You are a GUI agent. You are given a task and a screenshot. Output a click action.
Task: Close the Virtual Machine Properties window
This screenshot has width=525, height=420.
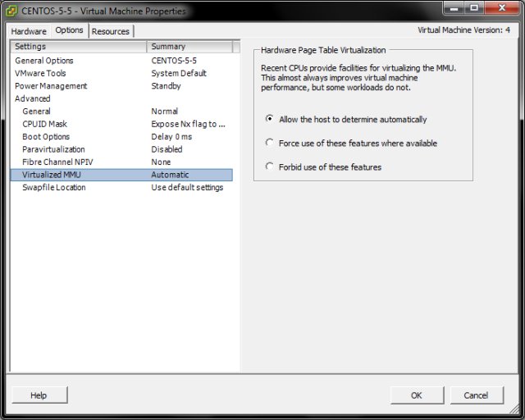(502, 8)
